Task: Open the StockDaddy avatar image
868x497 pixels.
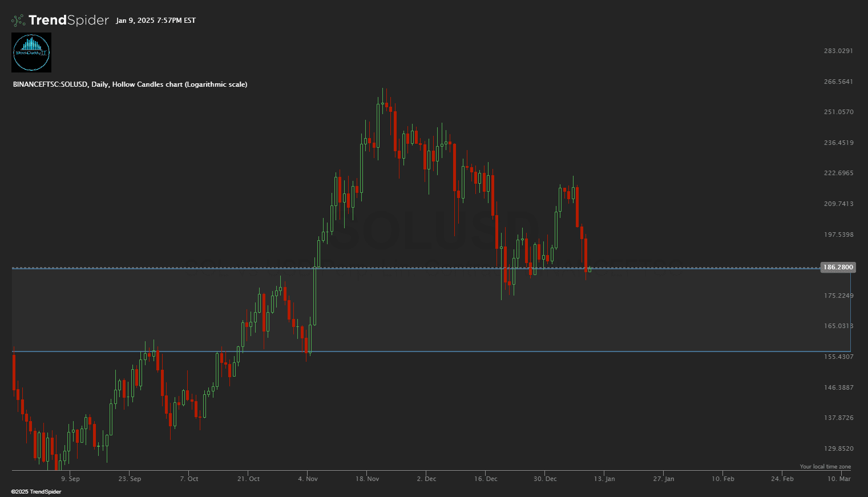Action: click(x=31, y=52)
